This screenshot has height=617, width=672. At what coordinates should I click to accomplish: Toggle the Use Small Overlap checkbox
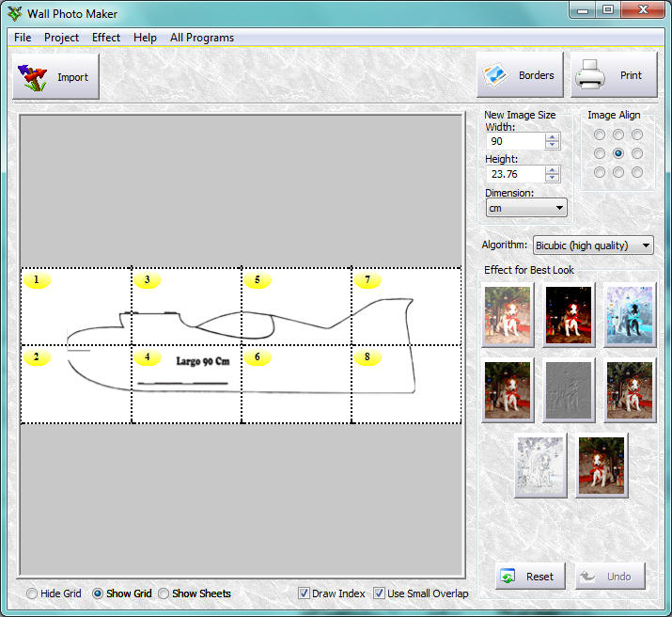tap(380, 593)
